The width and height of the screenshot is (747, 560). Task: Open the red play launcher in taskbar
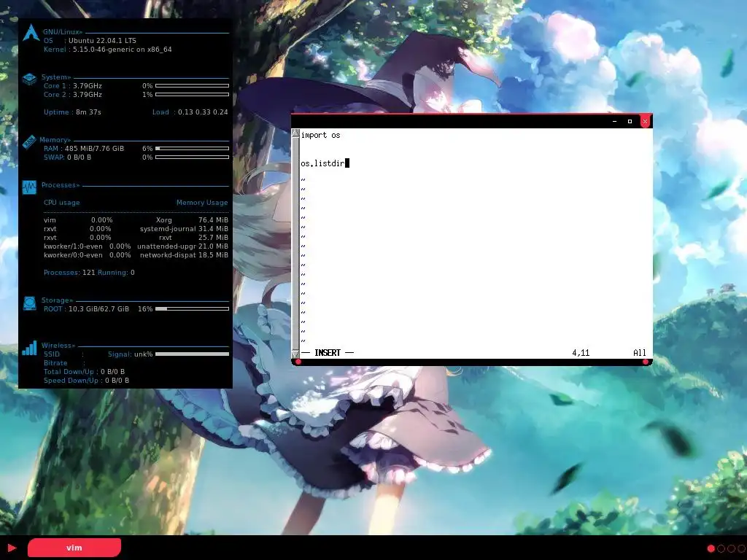click(x=12, y=548)
